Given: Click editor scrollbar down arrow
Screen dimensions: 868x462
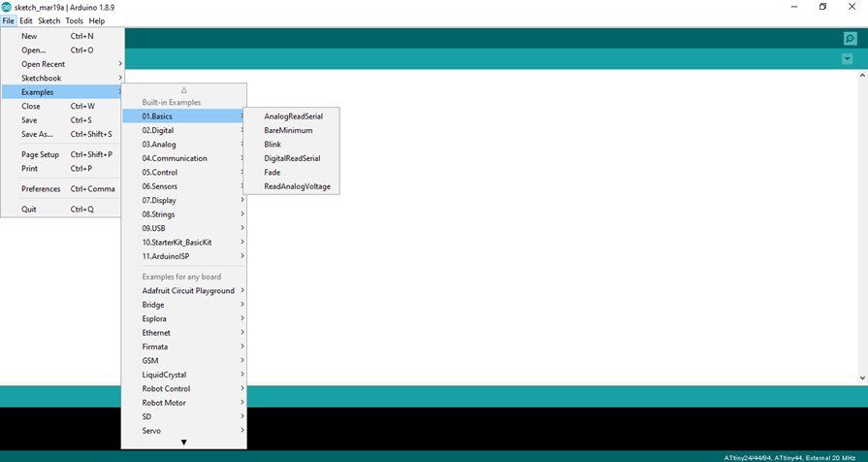Looking at the screenshot, I should [x=862, y=378].
